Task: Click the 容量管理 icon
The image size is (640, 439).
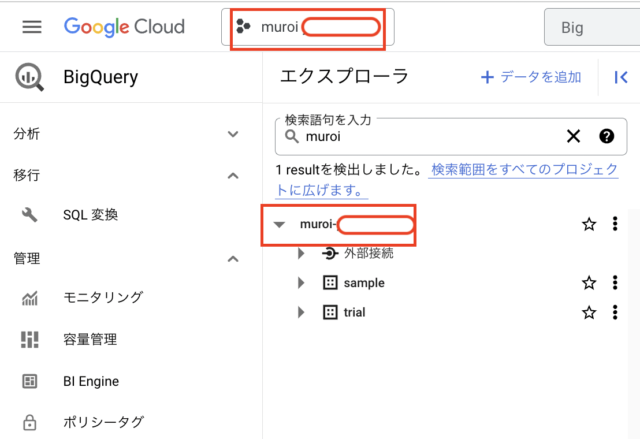Action: click(x=29, y=339)
